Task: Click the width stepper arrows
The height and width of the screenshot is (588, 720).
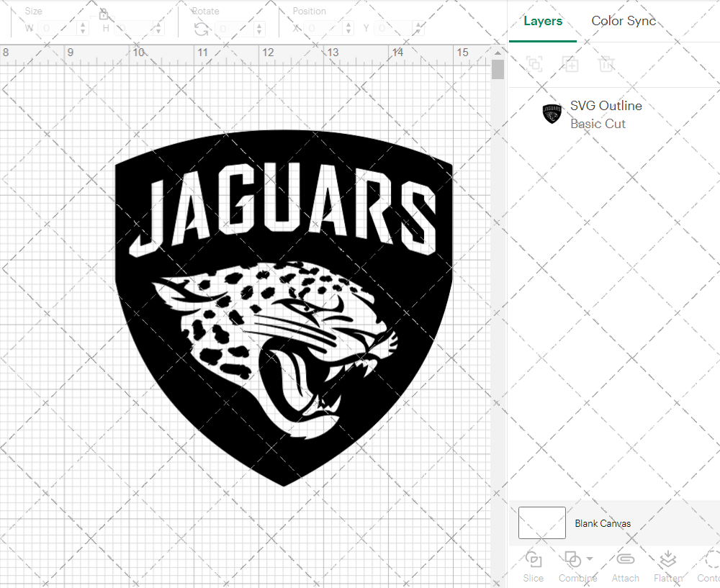Action: click(x=83, y=29)
